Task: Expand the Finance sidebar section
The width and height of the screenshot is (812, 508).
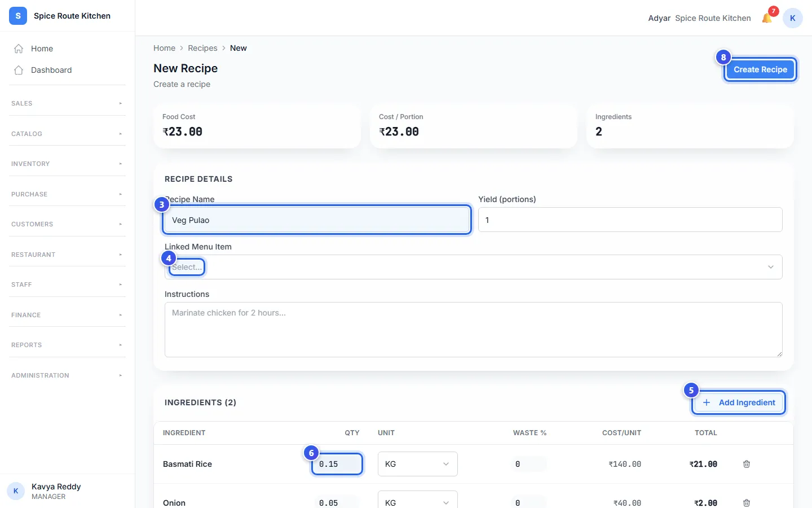Action: pyautogui.click(x=67, y=315)
